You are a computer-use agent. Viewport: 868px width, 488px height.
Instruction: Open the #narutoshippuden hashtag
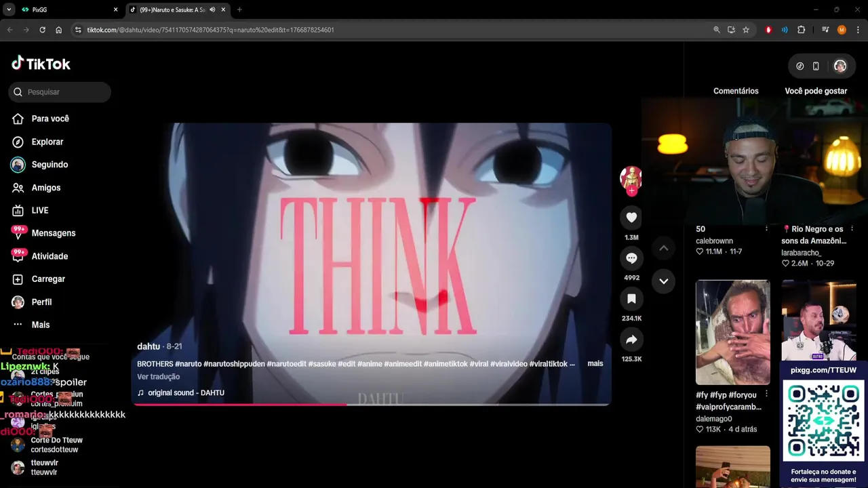(234, 364)
